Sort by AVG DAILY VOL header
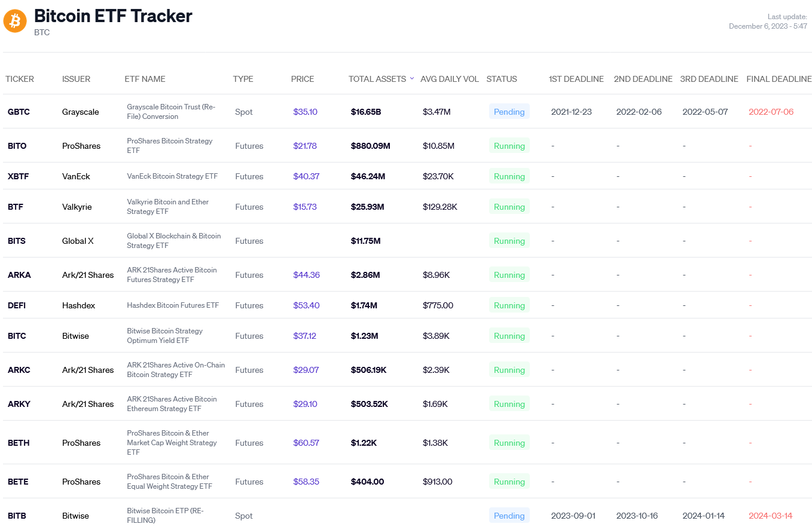Viewport: 812px width, 530px height. [x=449, y=79]
